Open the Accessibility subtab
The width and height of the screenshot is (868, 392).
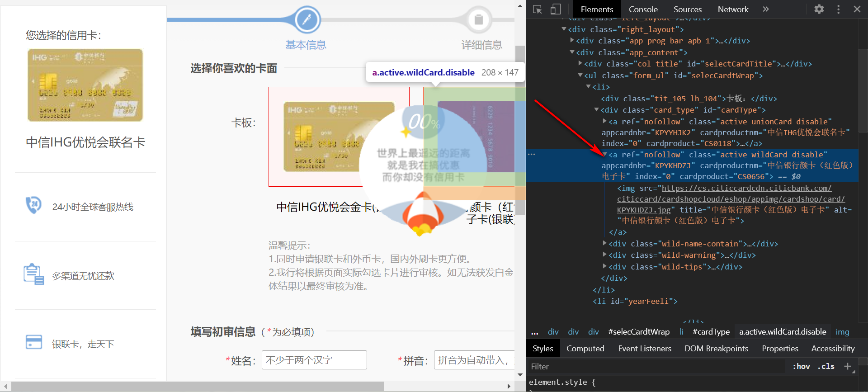click(833, 349)
